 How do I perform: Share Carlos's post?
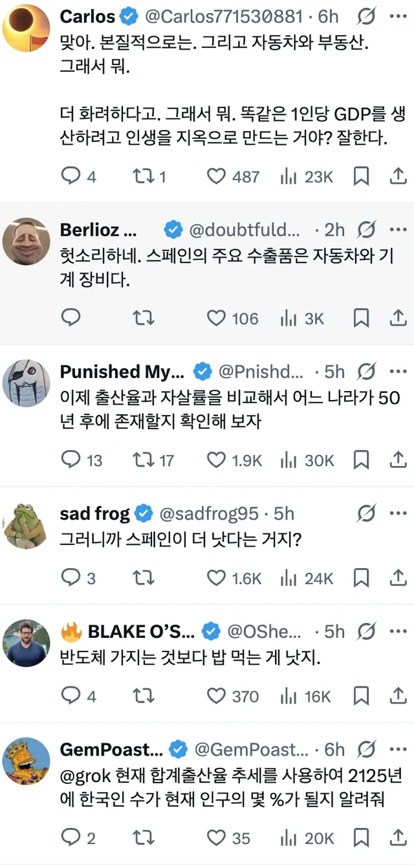point(399,176)
